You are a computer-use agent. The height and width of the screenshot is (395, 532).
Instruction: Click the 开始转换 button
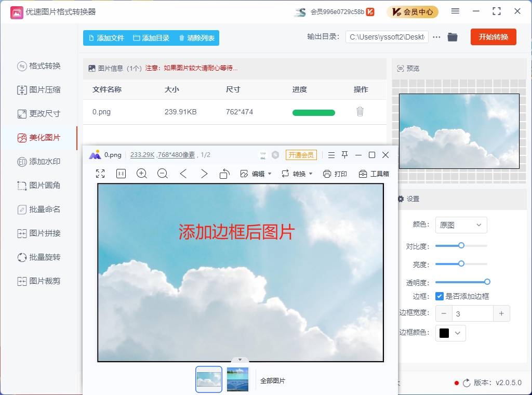pyautogui.click(x=493, y=37)
